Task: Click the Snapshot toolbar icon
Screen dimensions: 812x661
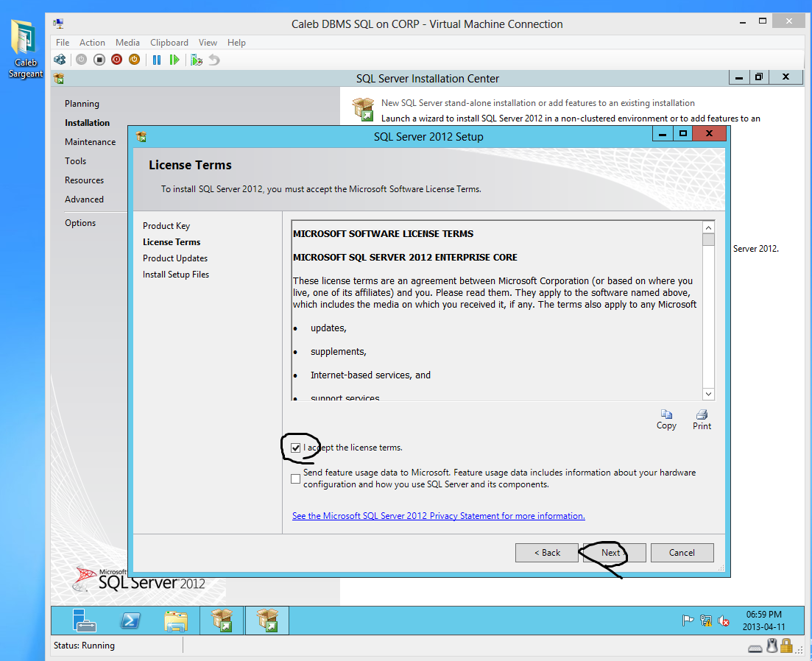Action: coord(197,60)
